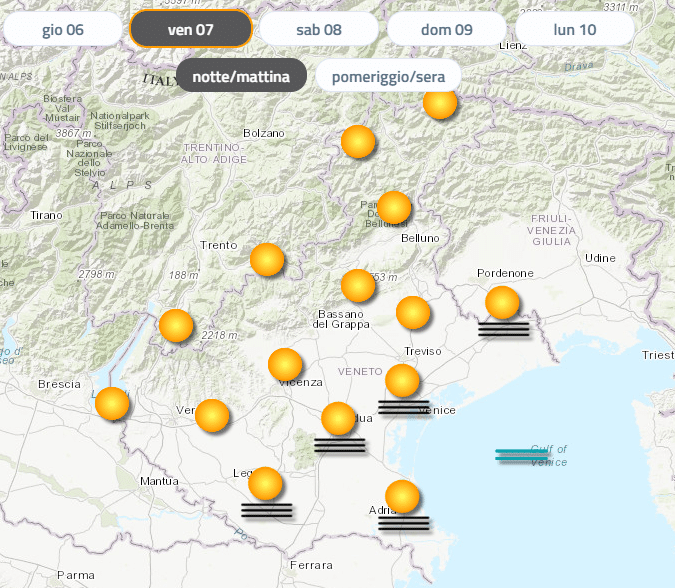The image size is (675, 588).
Task: Click the sun icon near Bolzano
Action: point(358,142)
